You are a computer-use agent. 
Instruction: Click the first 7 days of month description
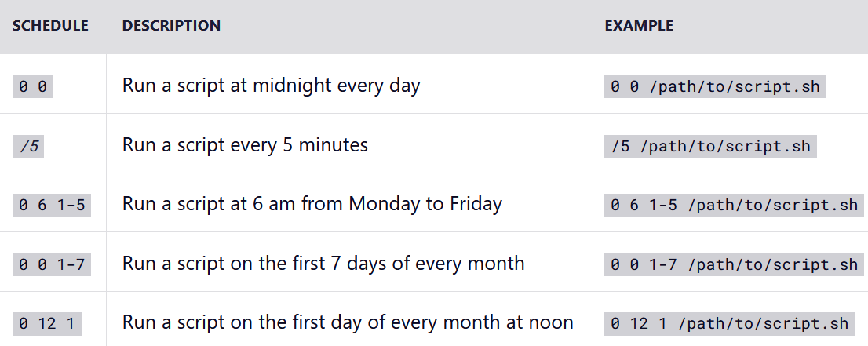[323, 263]
